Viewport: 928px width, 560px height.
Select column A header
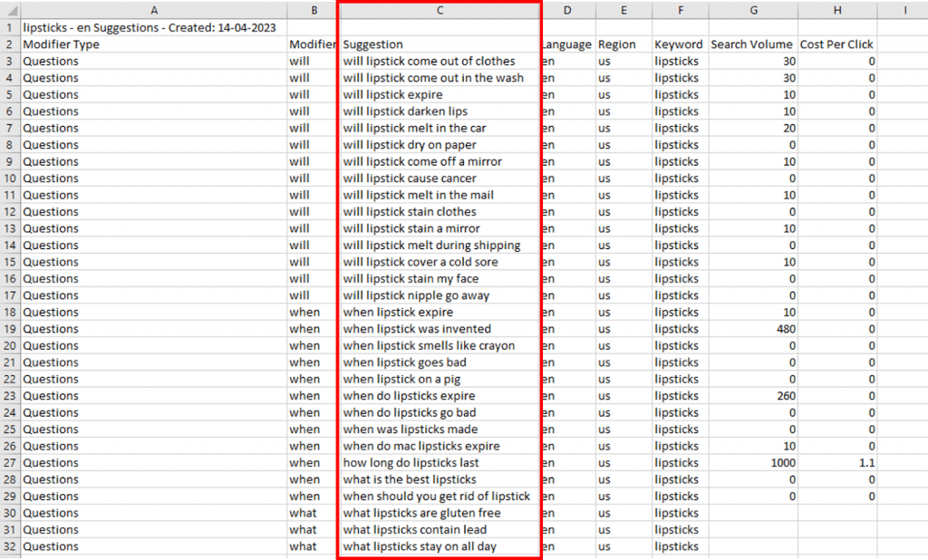tap(153, 10)
